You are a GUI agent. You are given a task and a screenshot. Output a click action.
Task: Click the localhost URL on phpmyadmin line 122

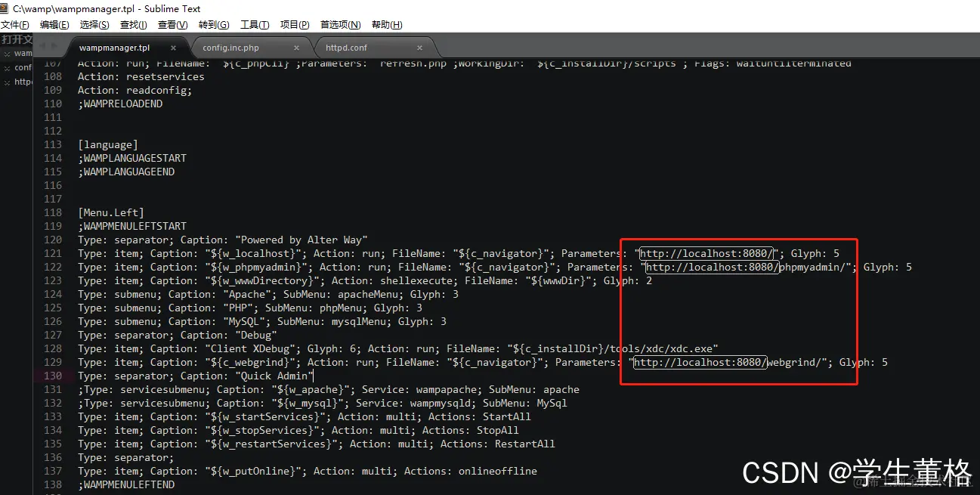(711, 267)
